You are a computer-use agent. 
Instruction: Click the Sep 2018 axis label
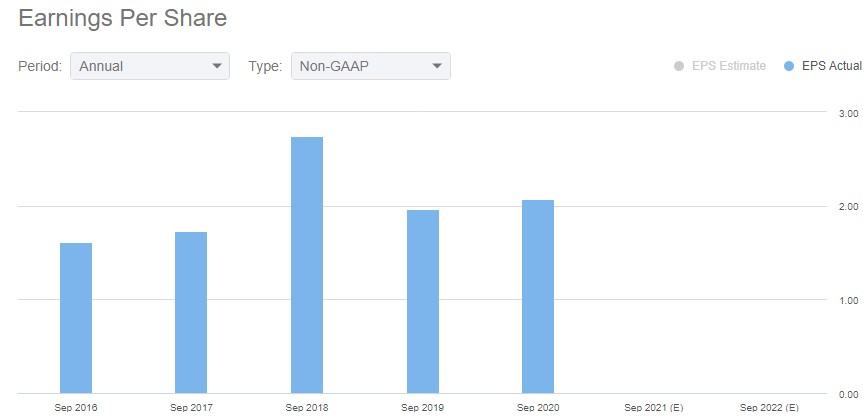307,408
